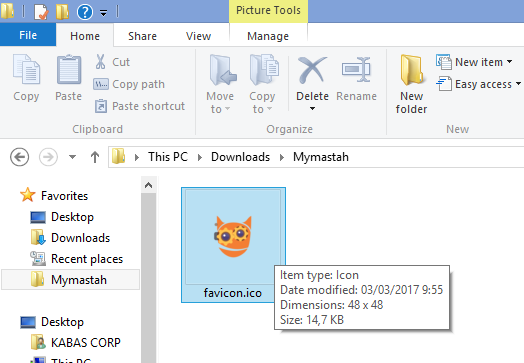Viewport: 524px width, 363px height.
Task: Open the New item dropdown
Action: [x=474, y=62]
